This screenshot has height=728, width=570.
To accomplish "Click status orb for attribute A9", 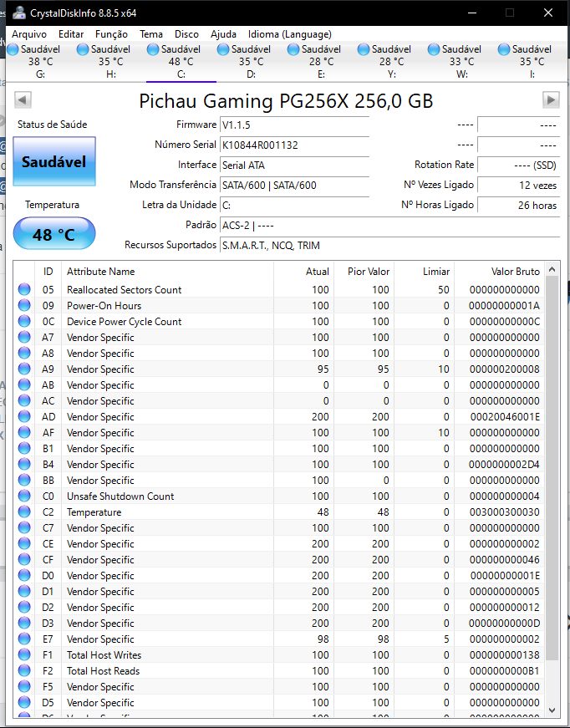I will (24, 369).
